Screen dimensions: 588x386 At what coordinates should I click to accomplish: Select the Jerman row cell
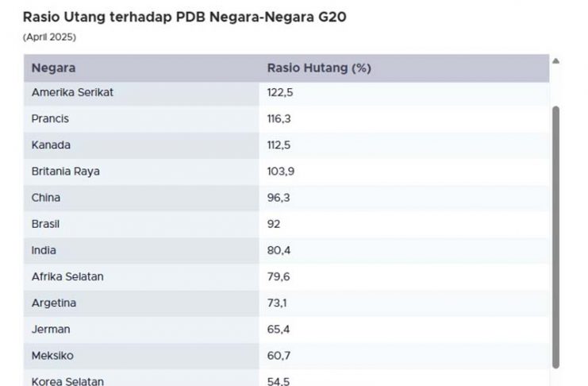51,329
